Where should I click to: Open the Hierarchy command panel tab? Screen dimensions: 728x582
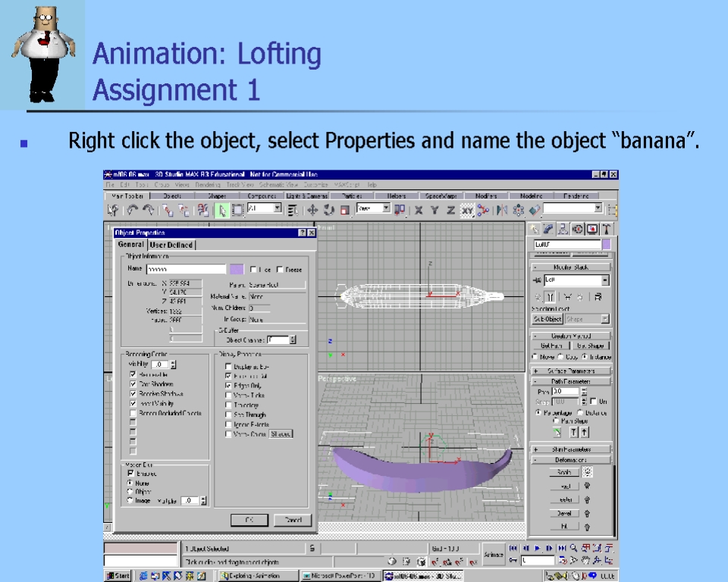click(x=563, y=229)
